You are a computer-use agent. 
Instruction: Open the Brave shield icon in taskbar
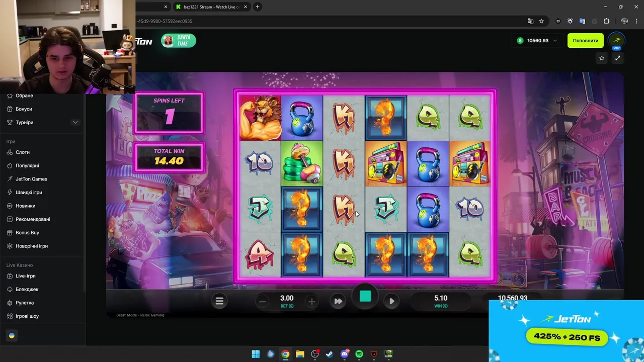click(x=374, y=354)
